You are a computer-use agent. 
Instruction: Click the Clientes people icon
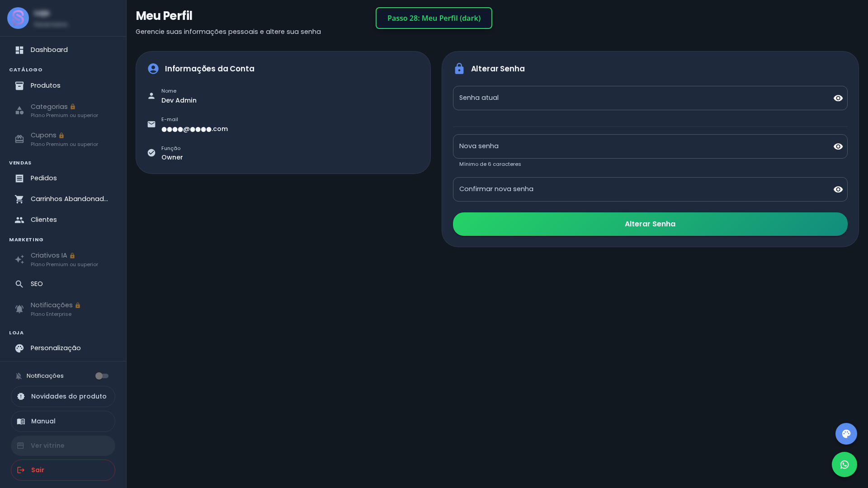pyautogui.click(x=19, y=220)
